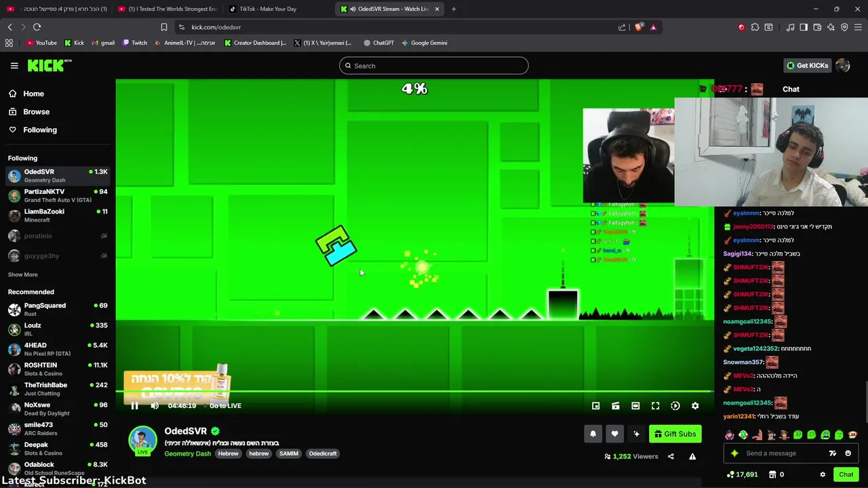Image resolution: width=868 pixels, height=488 pixels.
Task: Open the clip creation icon
Action: coord(615,405)
